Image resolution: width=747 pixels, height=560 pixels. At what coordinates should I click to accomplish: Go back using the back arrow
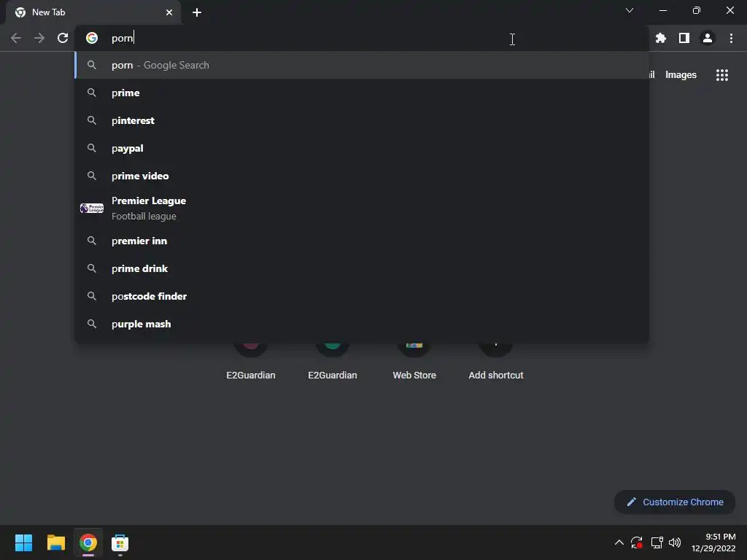[16, 38]
